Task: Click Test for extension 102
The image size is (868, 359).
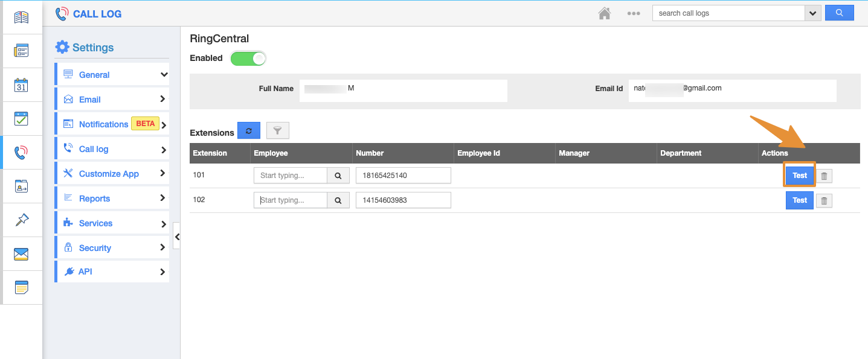Action: 800,200
